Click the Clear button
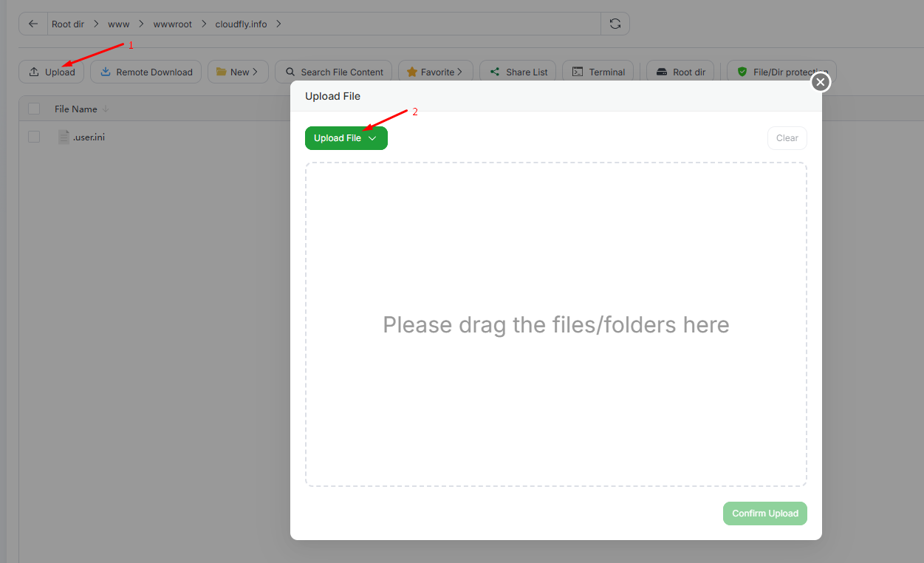Screen dimensions: 924x563 coord(787,138)
